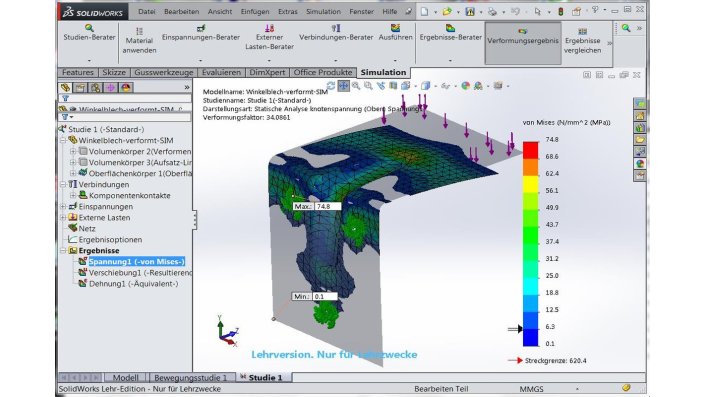Run the study with Ausführen
This screenshot has height=397, width=705.
point(395,33)
